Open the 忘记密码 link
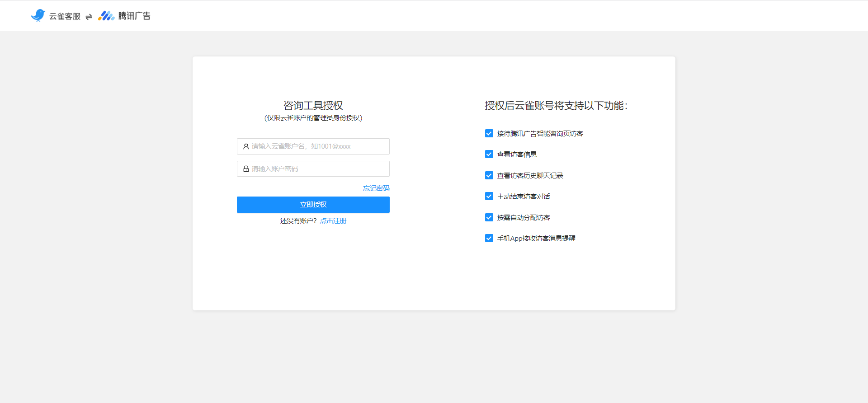The height and width of the screenshot is (403, 868). (376, 188)
